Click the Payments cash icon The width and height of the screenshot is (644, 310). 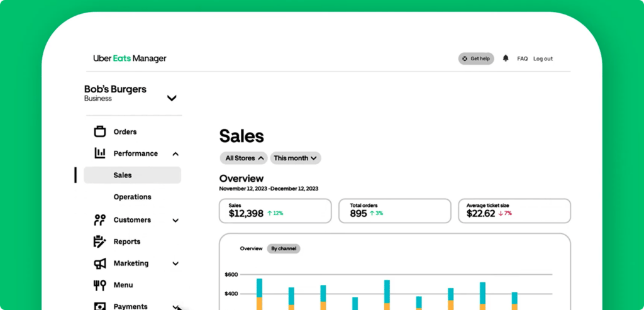(100, 306)
